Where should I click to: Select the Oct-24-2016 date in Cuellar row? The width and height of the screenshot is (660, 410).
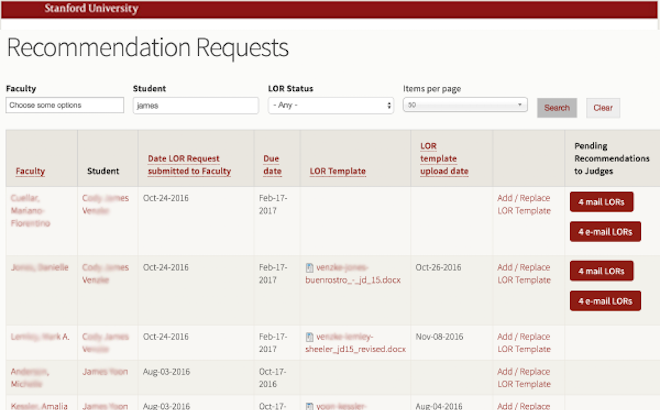tap(166, 198)
